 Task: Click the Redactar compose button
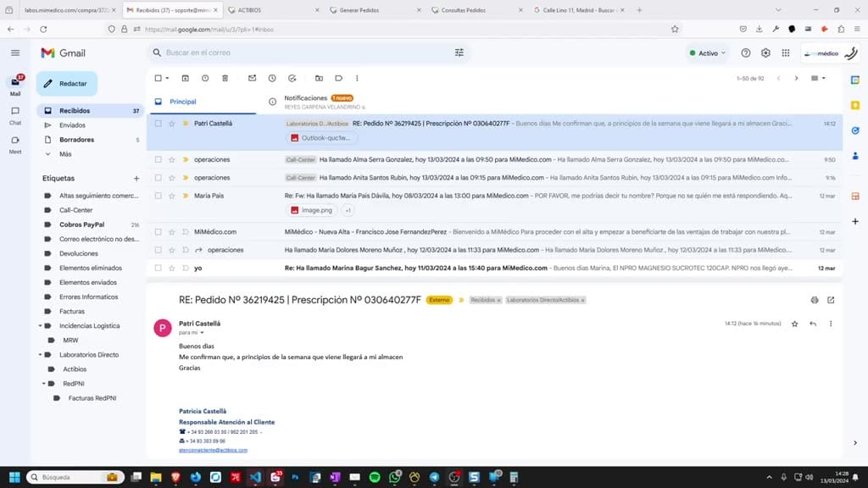[66, 84]
